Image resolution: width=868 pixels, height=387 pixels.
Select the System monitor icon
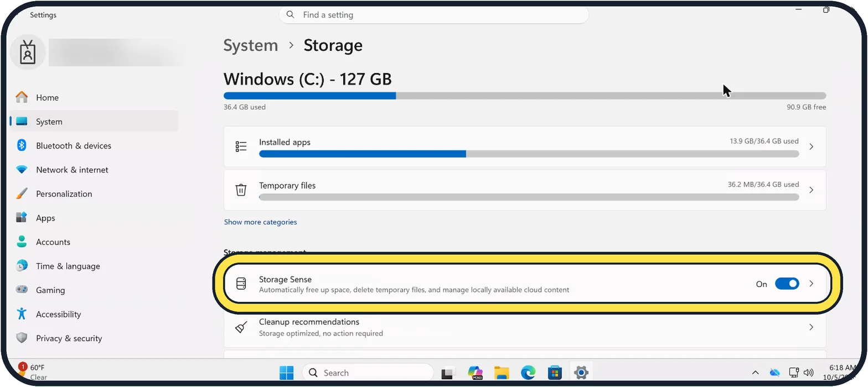(x=22, y=122)
